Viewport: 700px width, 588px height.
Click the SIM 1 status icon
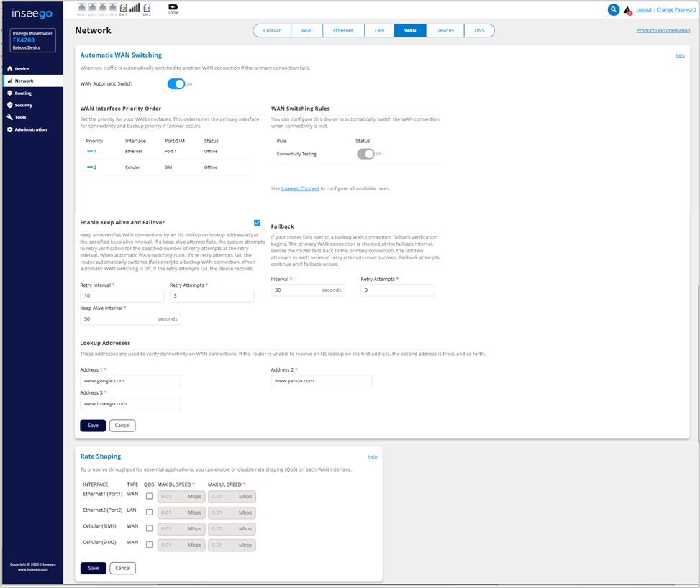click(x=123, y=8)
